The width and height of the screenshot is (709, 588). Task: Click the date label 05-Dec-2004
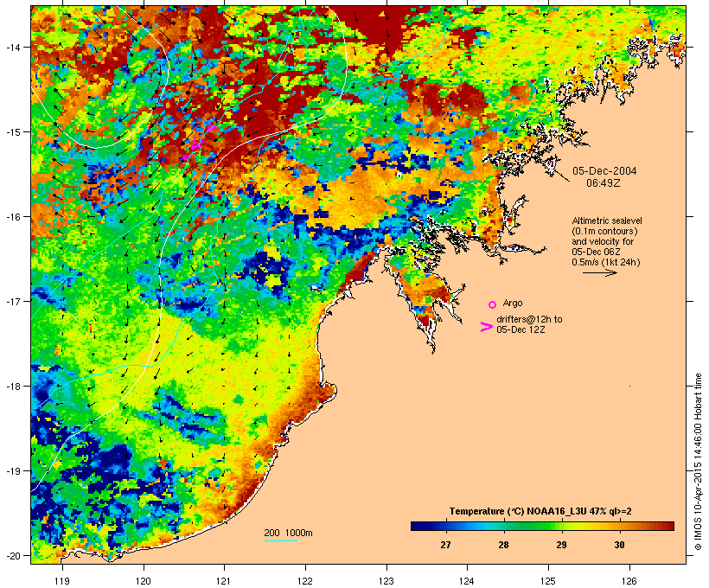[604, 171]
